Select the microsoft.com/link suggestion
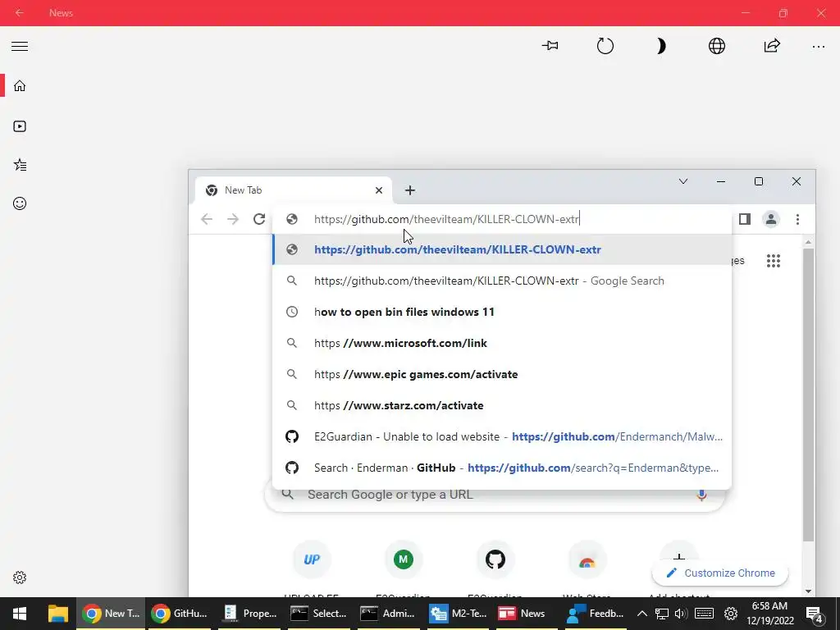The image size is (840, 630). [x=502, y=343]
